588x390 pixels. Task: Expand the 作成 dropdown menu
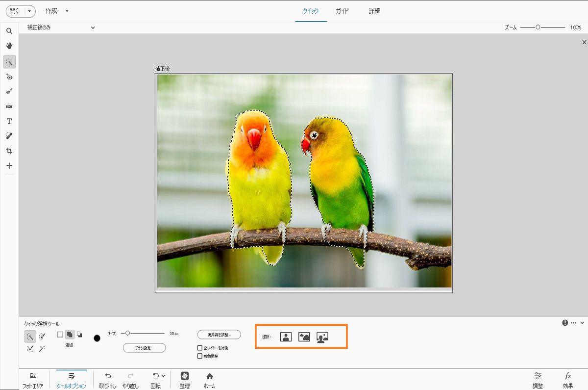67,11
